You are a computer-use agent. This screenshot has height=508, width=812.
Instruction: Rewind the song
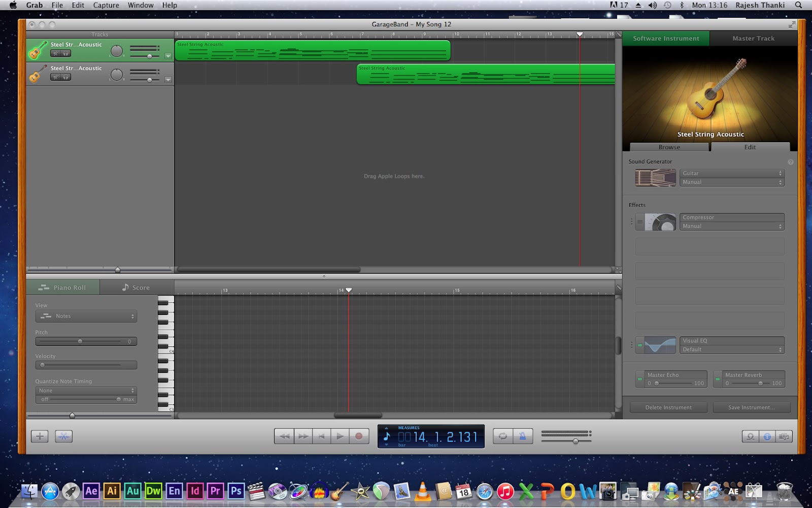pos(284,436)
